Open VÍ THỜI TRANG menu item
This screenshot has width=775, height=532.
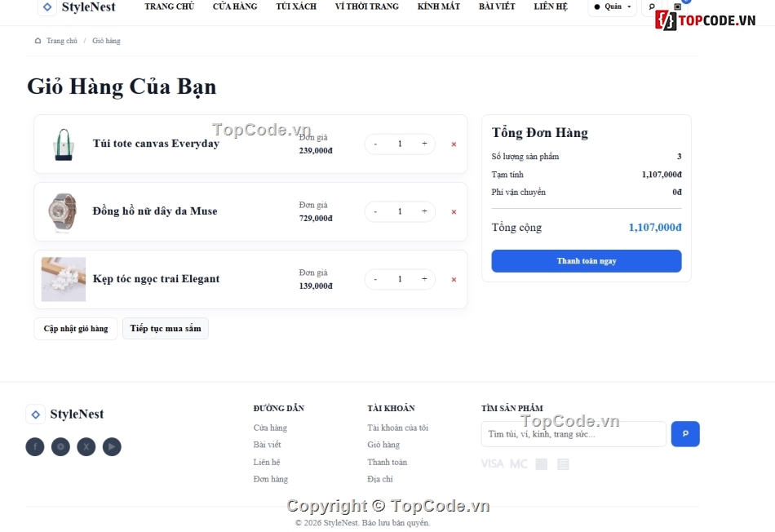367,7
